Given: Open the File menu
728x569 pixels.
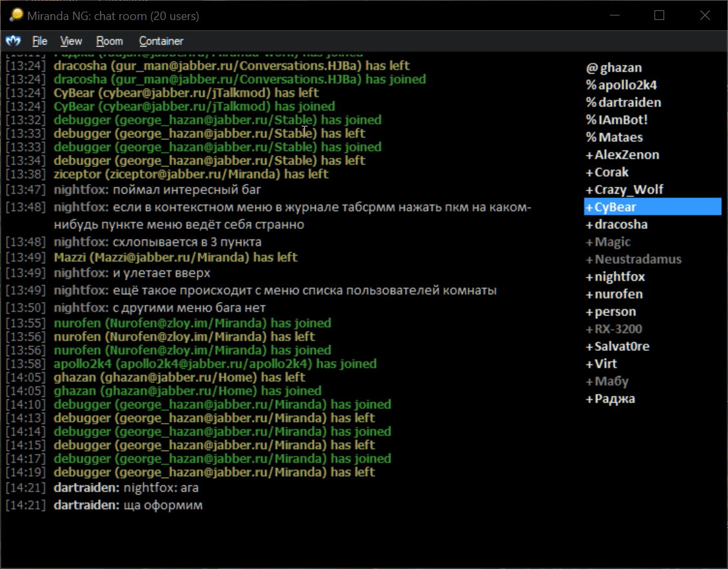Looking at the screenshot, I should point(39,41).
